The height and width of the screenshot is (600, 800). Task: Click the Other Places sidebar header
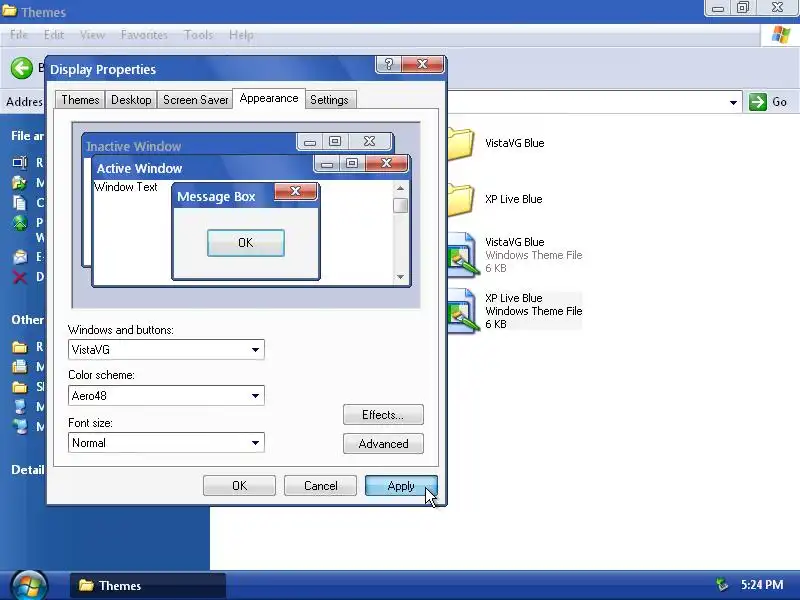click(x=28, y=320)
